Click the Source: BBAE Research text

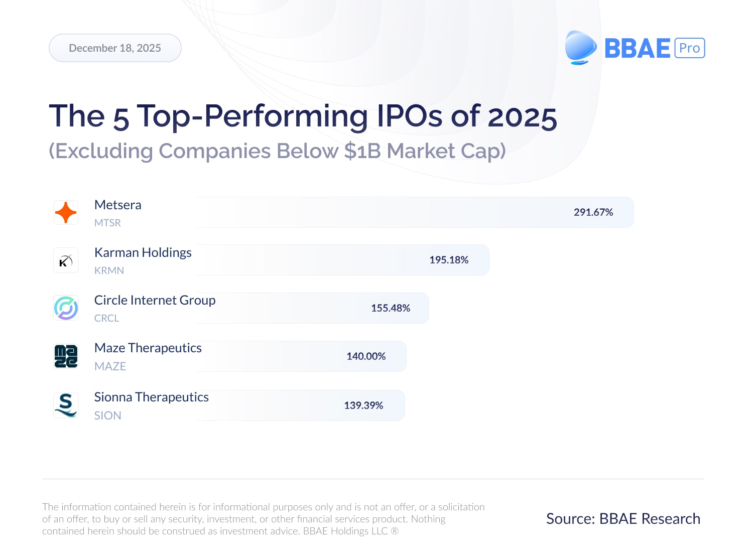coord(623,518)
